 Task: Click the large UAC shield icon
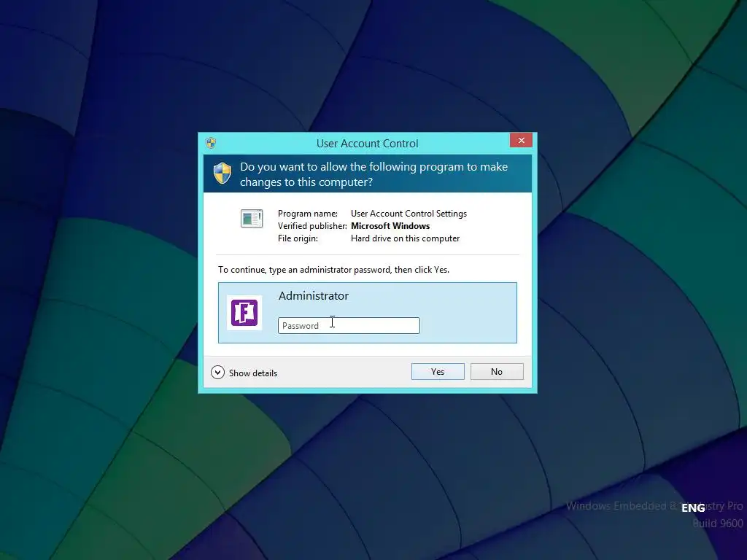pos(222,174)
